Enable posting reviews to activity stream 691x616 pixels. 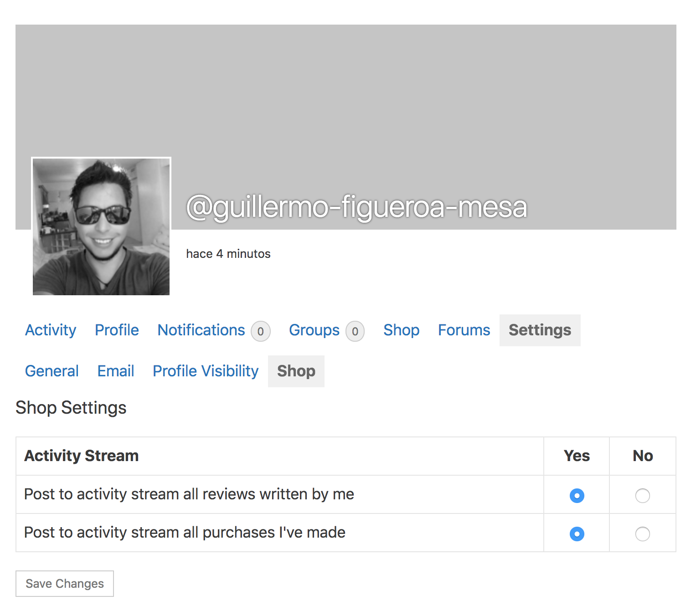577,495
